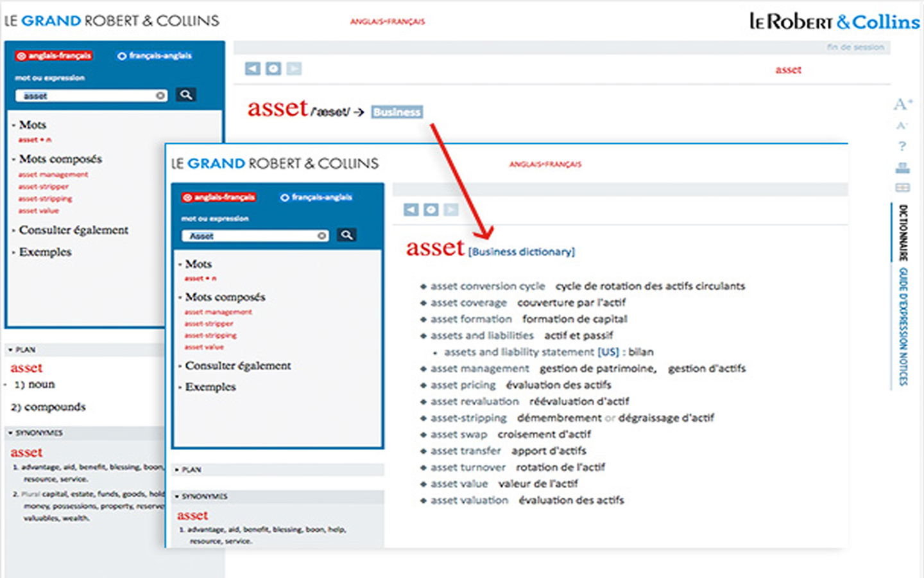
Task: Click the 'asset pricing' entry
Action: click(463, 385)
